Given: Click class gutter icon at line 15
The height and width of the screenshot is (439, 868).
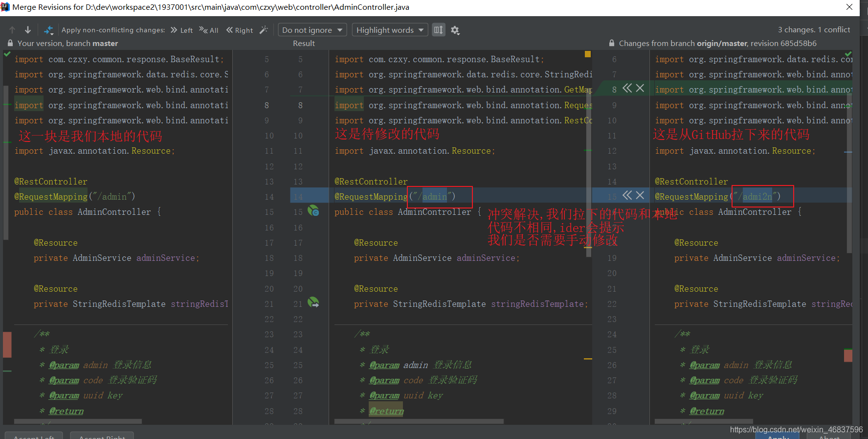Looking at the screenshot, I should (313, 211).
